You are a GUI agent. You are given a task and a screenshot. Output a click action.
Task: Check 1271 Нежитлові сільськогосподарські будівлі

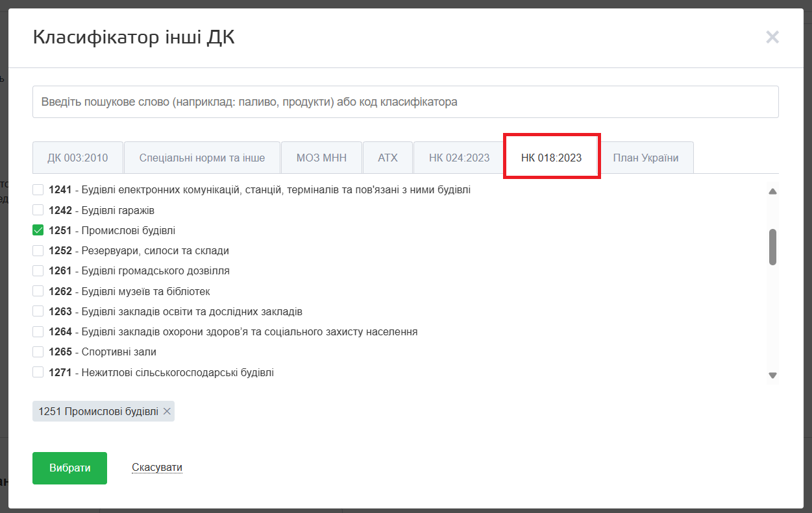coord(38,372)
